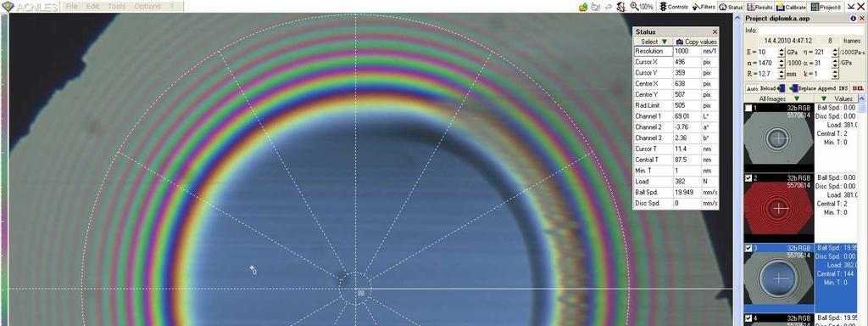Expand the Select dropdown in Status panel
The width and height of the screenshot is (868, 326).
coord(654,42)
